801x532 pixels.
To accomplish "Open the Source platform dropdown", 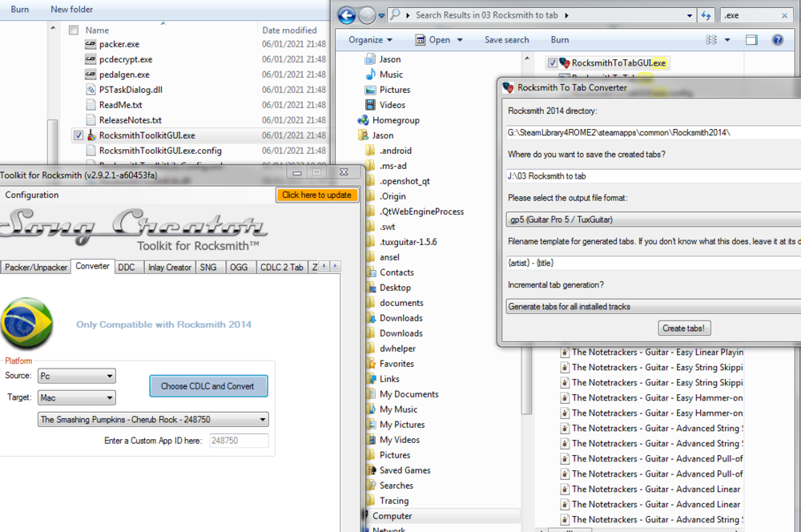I will (77, 376).
